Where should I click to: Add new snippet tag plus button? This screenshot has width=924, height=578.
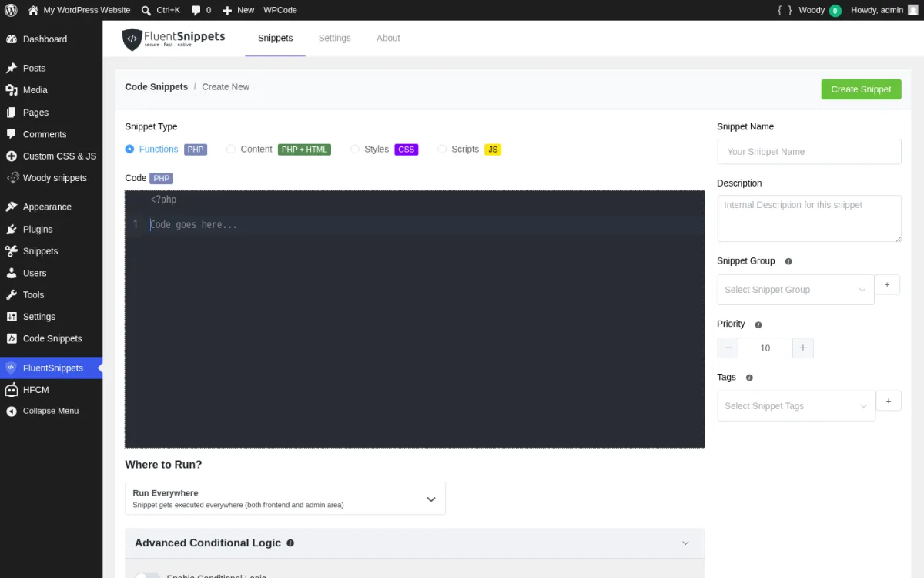[889, 402]
